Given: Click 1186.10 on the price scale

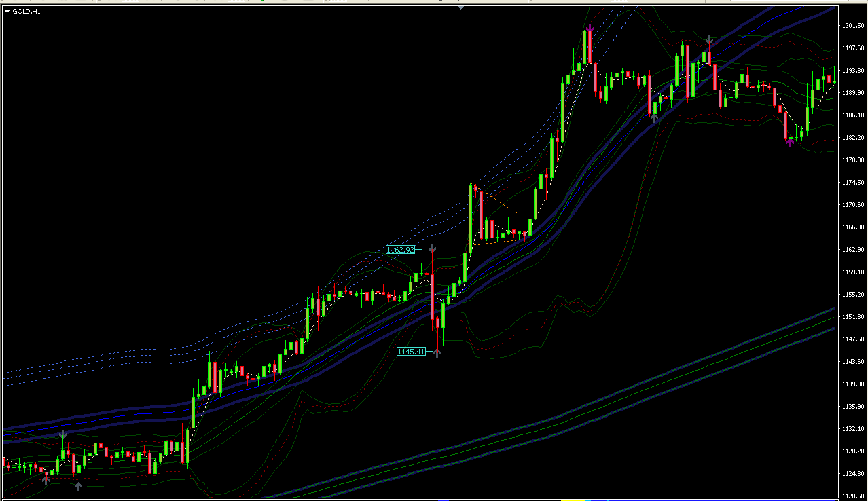Looking at the screenshot, I should [x=852, y=115].
